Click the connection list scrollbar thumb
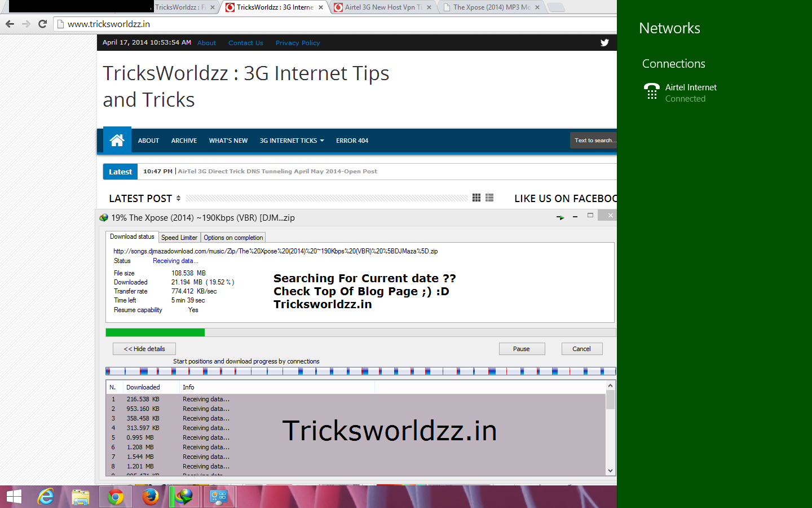 tap(610, 400)
